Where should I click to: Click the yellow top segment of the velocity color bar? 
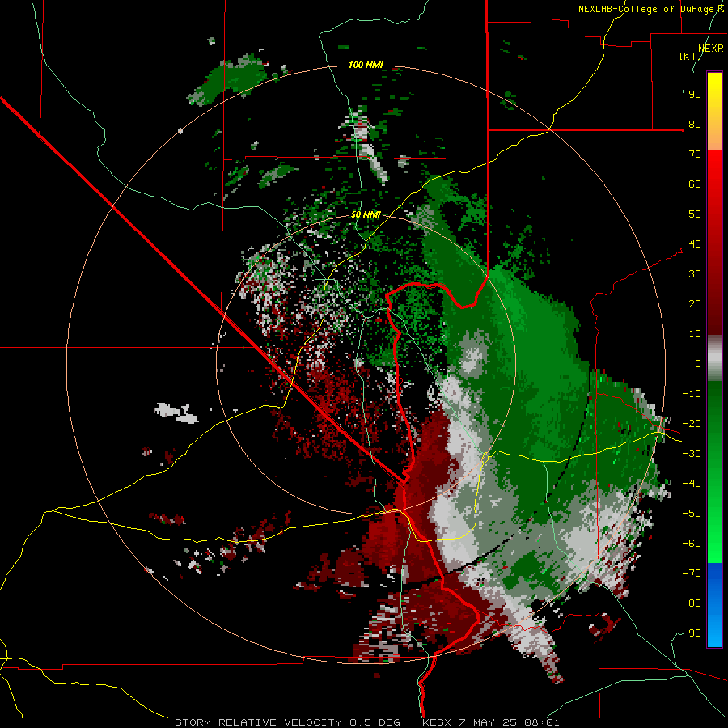(x=714, y=112)
